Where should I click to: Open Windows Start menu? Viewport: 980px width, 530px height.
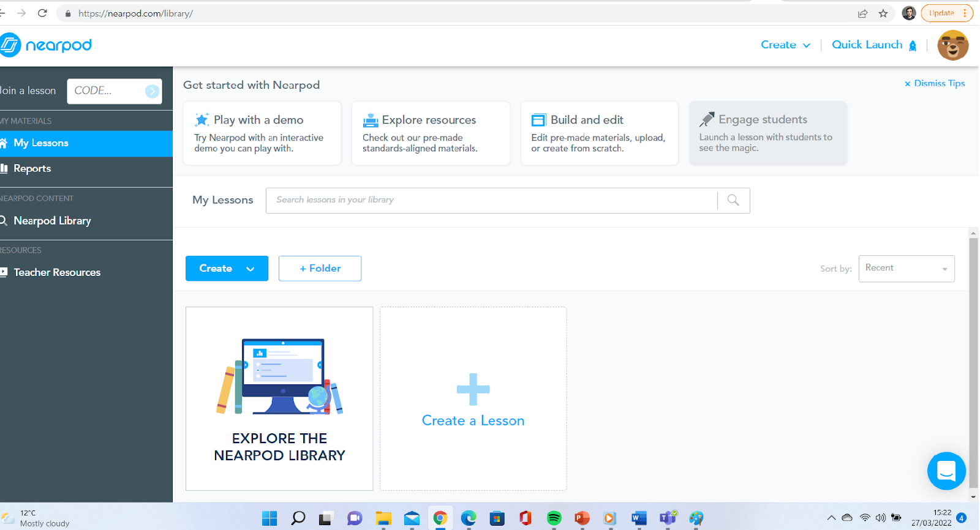tap(269, 518)
